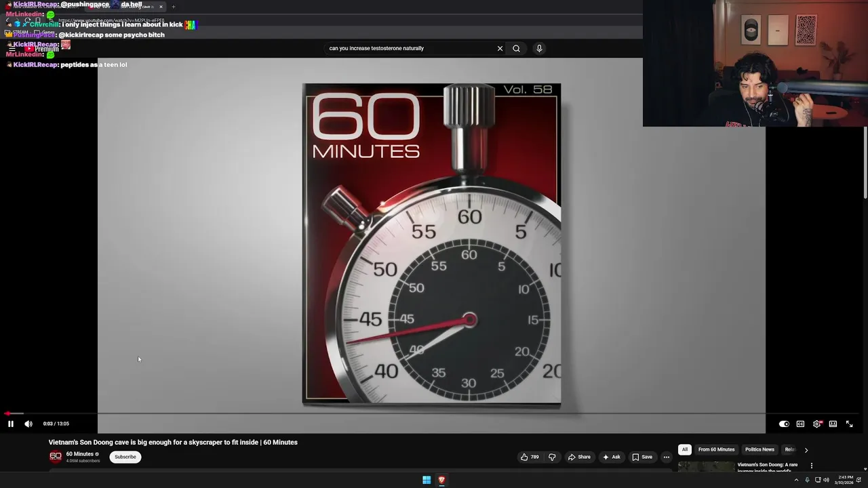Open a new browser tab
Image resolution: width=868 pixels, height=488 pixels.
173,7
